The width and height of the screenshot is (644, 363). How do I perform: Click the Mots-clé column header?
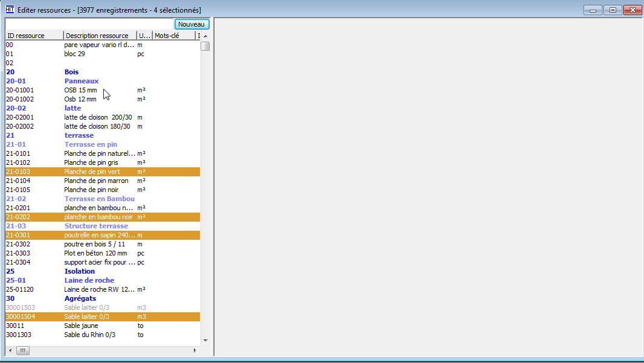(x=174, y=36)
